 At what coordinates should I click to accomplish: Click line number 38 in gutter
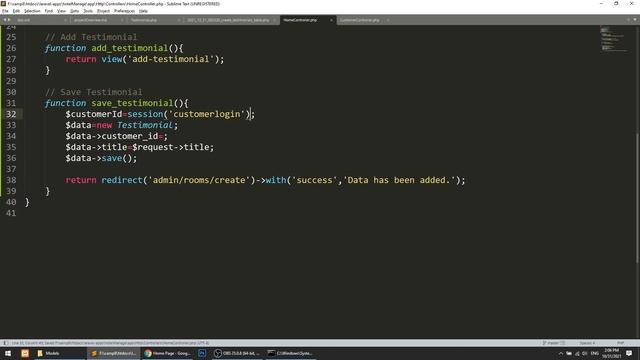pyautogui.click(x=11, y=180)
